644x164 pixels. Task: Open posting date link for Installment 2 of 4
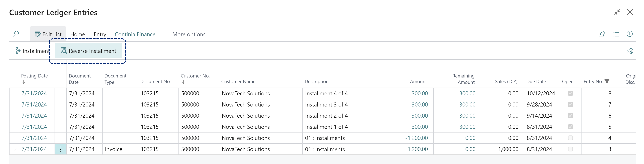pyautogui.click(x=34, y=116)
